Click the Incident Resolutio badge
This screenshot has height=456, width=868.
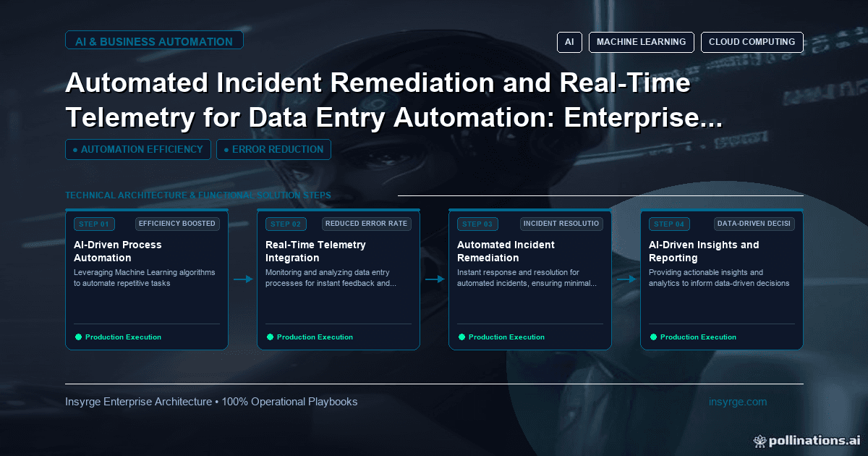click(561, 224)
